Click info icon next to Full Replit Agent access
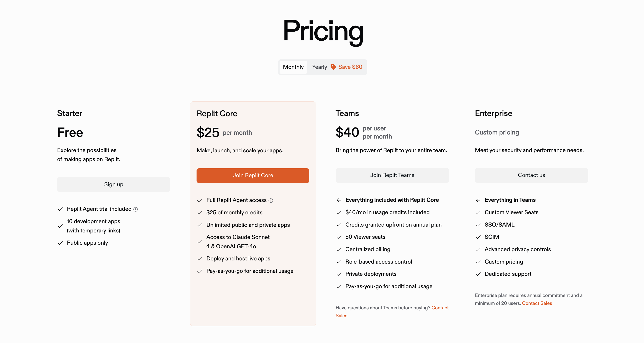 (271, 201)
